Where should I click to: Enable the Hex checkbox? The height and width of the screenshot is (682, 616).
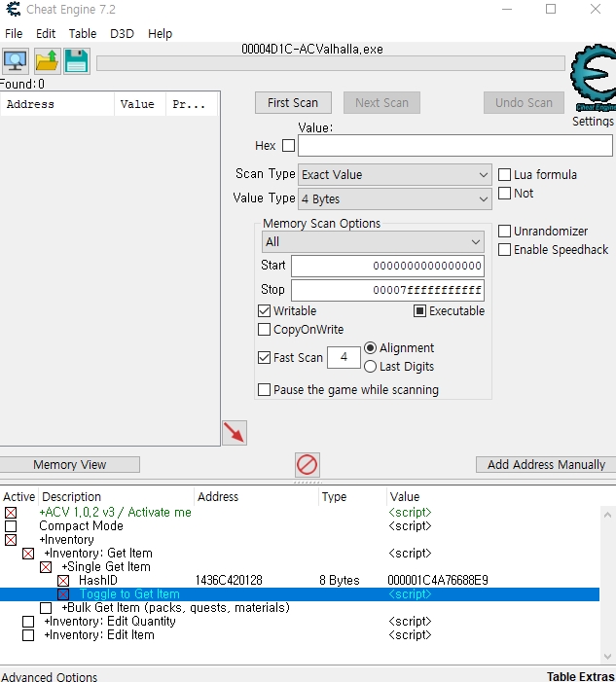[x=288, y=145]
